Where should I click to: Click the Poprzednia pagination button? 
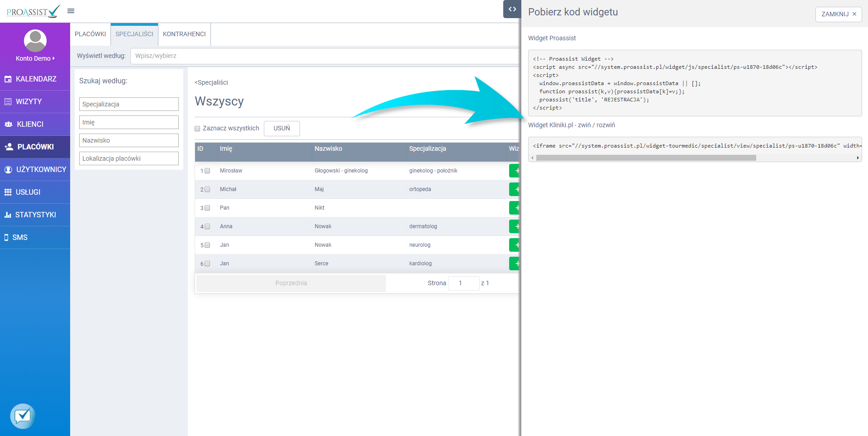(x=291, y=283)
